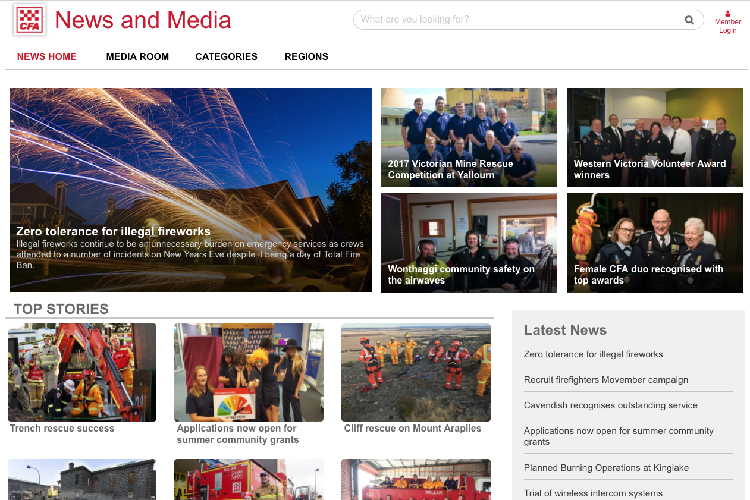Go to the News Home tab
750x500 pixels.
(x=47, y=57)
